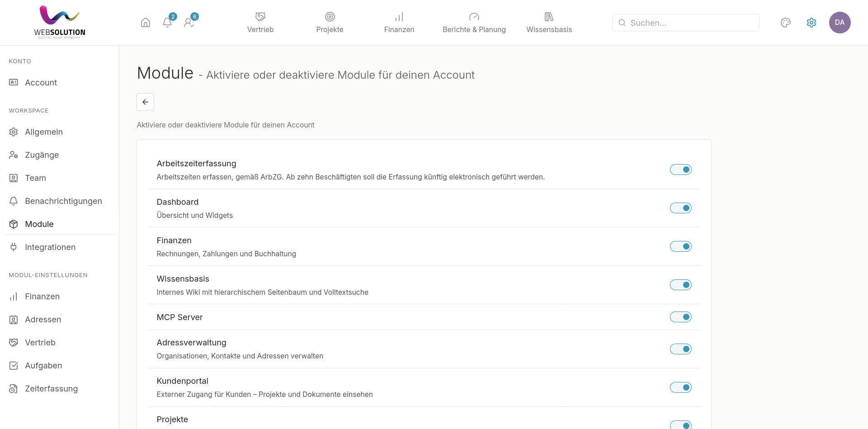Click the Finanzen bar chart icon in top navigation
This screenshot has height=429, width=868.
click(x=399, y=17)
